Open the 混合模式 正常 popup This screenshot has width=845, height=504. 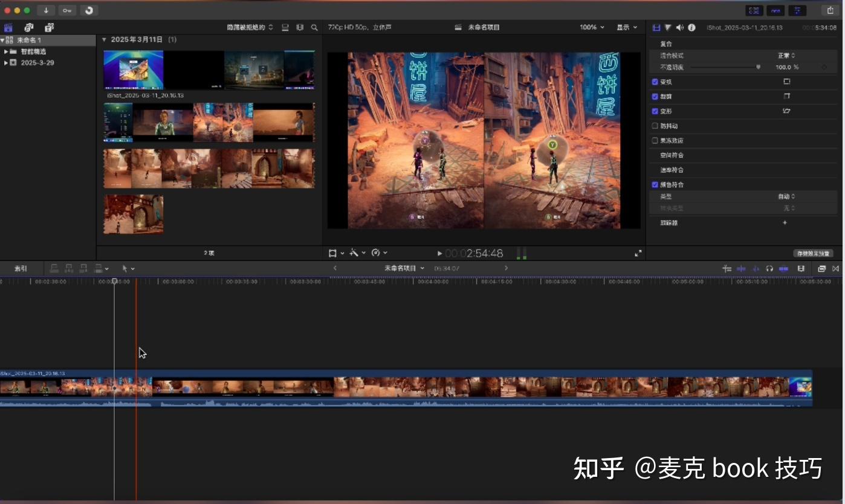point(786,55)
